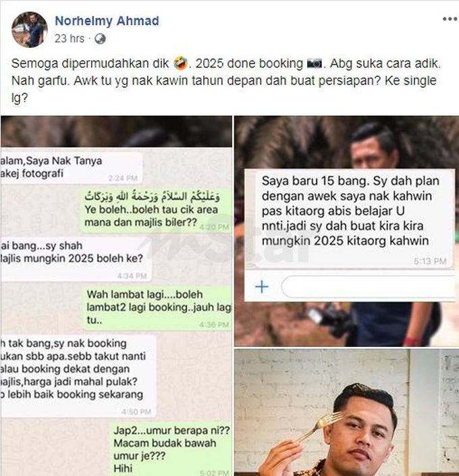Open the 'Saya baru 15 bang' image
Image resolution: width=459 pixels, height=476 pixels.
(347, 231)
